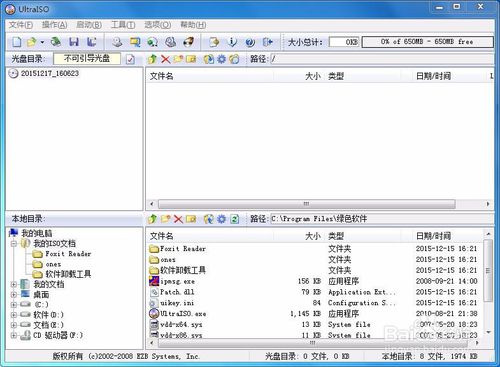Expand the 我的文档 tree node
This screenshot has width=500, height=367.
[14, 285]
